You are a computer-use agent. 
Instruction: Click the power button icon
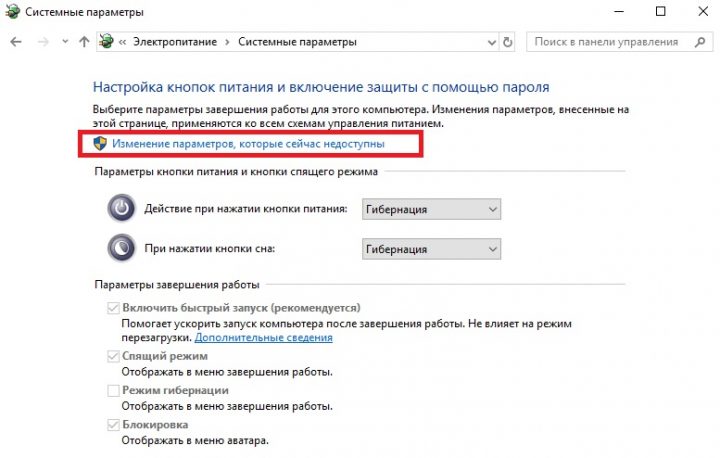pyautogui.click(x=120, y=209)
